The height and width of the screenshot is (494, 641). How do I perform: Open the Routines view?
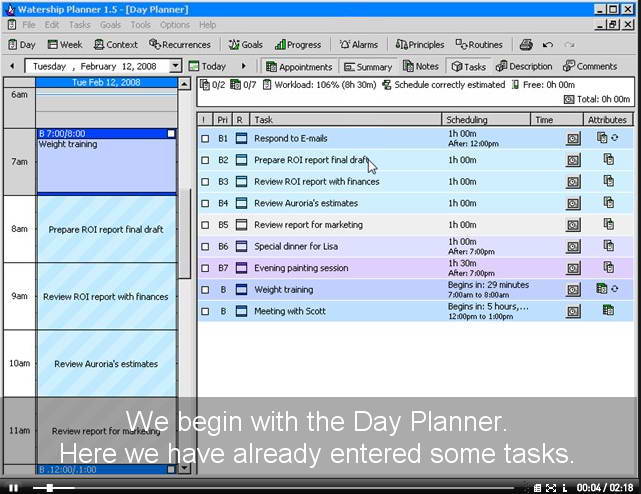point(479,45)
